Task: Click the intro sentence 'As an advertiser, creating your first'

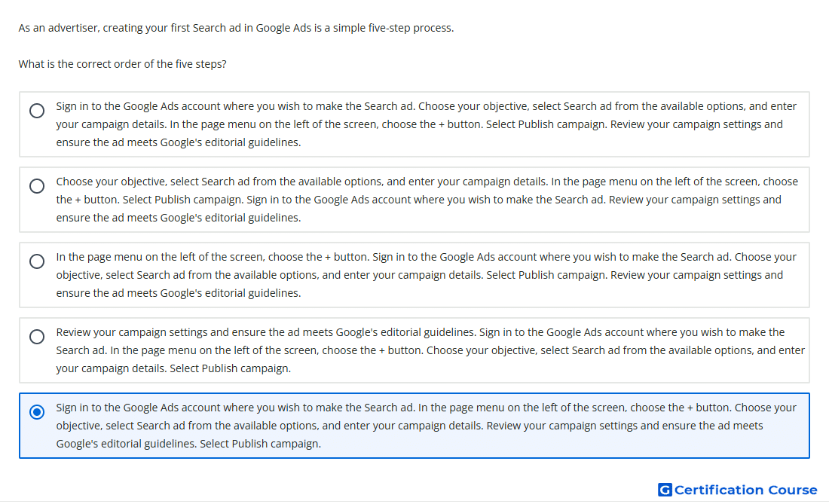Action: [236, 27]
